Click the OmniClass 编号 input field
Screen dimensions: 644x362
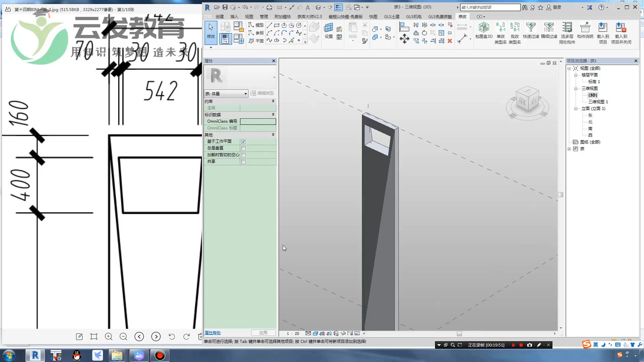(258, 121)
